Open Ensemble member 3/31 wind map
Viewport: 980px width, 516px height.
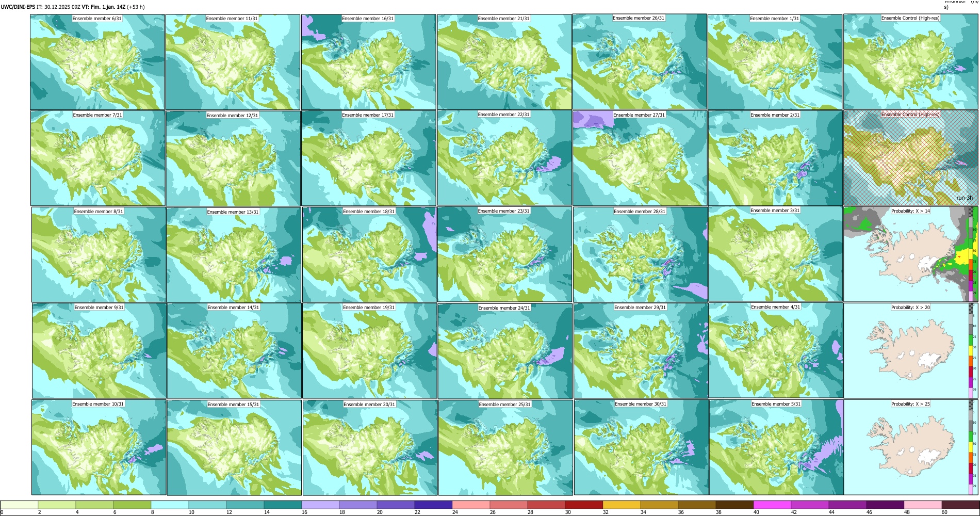point(776,254)
